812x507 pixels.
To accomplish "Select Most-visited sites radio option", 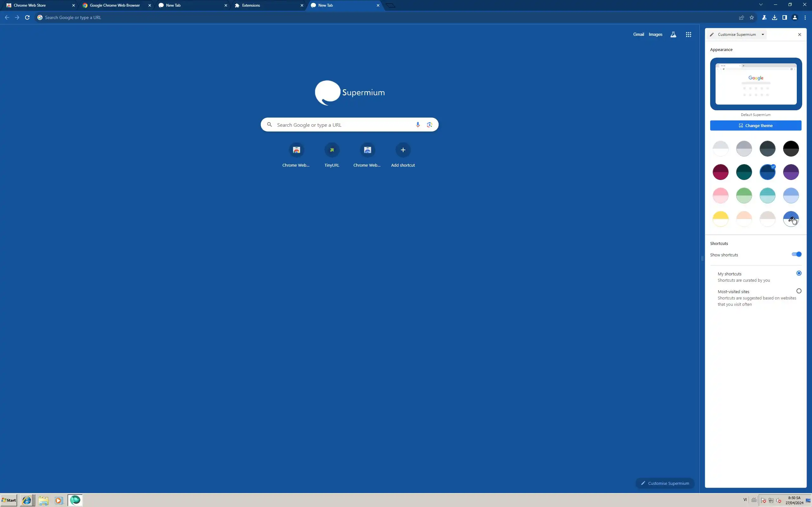I will click(x=799, y=291).
